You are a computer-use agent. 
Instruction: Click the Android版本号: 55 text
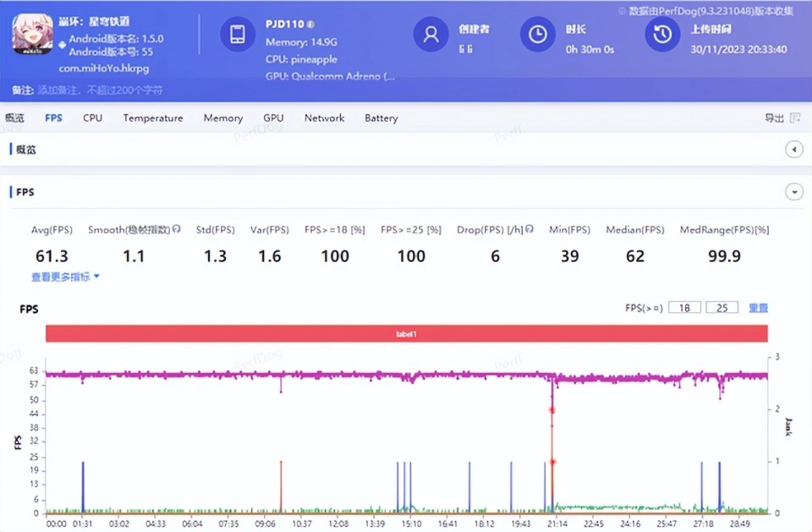[x=111, y=52]
